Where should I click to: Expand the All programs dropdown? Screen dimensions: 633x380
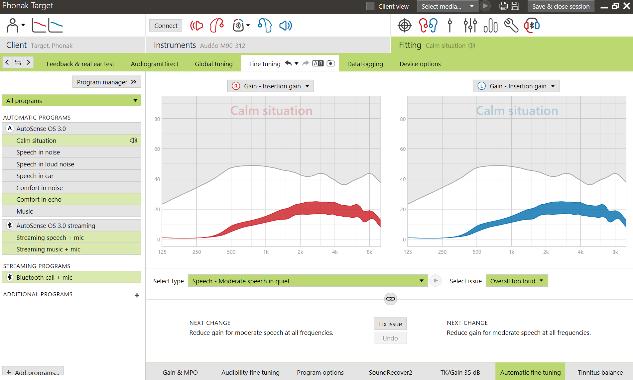[71, 101]
